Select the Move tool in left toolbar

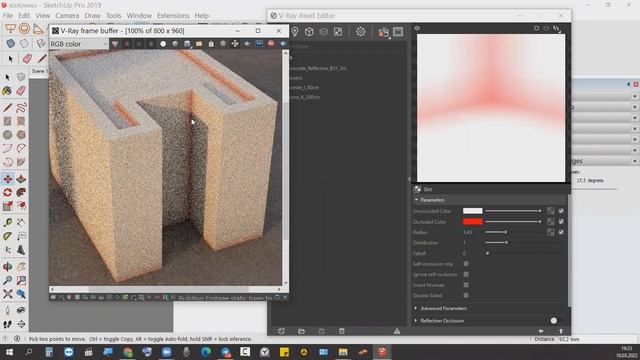(x=7, y=179)
